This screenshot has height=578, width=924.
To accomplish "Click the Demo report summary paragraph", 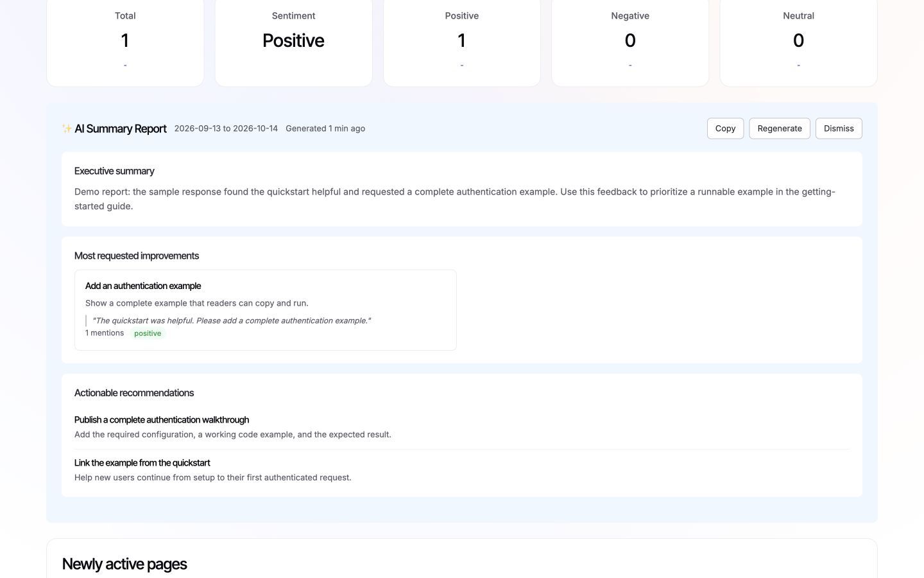I will [x=455, y=199].
